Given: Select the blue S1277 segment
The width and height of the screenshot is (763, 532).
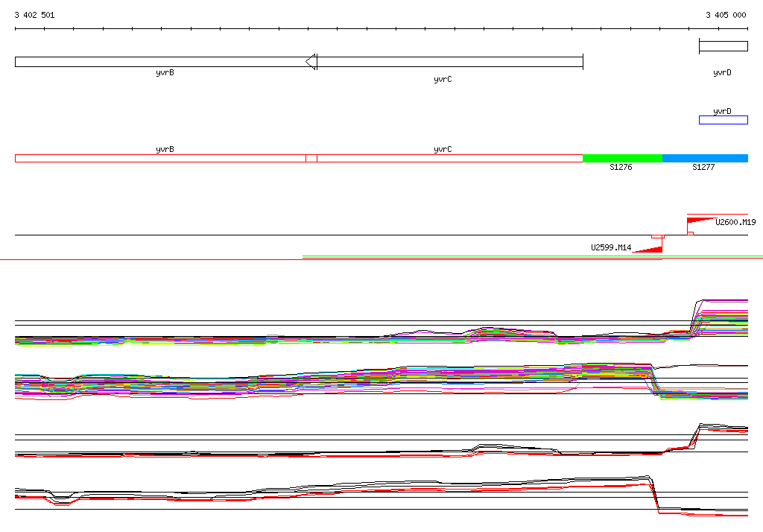Looking at the screenshot, I should coord(705,158).
